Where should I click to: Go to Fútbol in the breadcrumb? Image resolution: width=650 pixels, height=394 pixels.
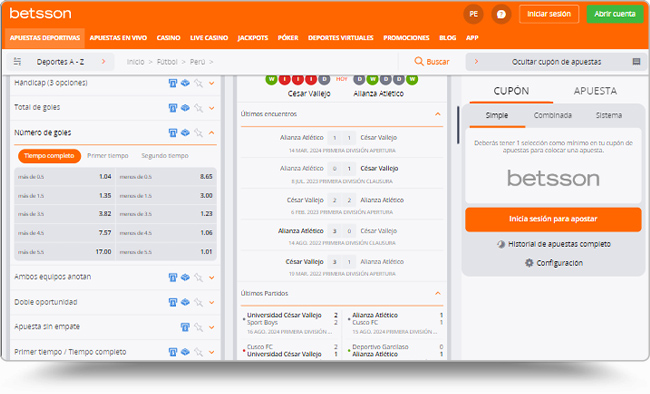[167, 62]
